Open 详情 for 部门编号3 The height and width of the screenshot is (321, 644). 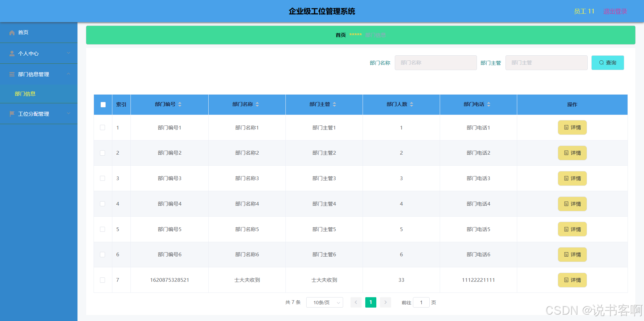coord(572,178)
